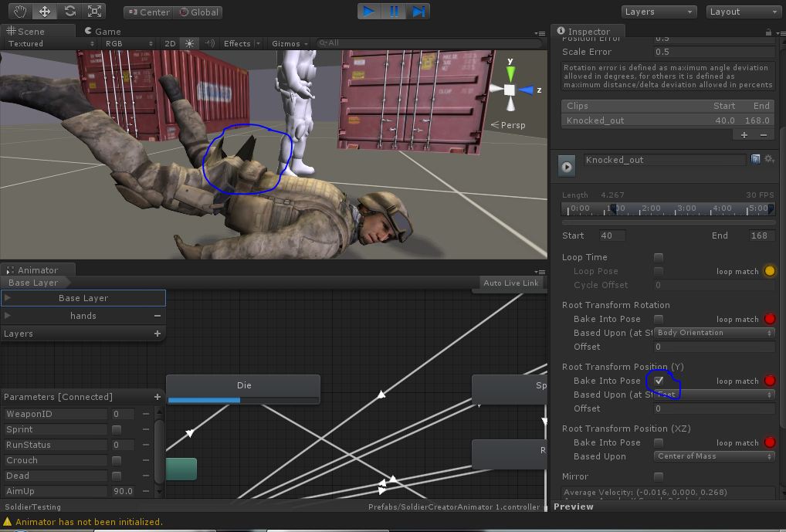Click the Pause button
This screenshot has width=786, height=532.
(x=395, y=11)
